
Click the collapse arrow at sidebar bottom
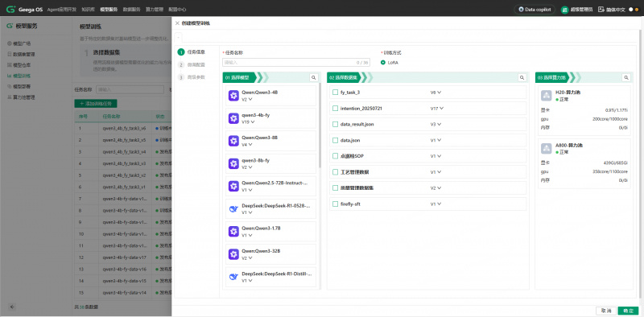pyautogui.click(x=12, y=307)
